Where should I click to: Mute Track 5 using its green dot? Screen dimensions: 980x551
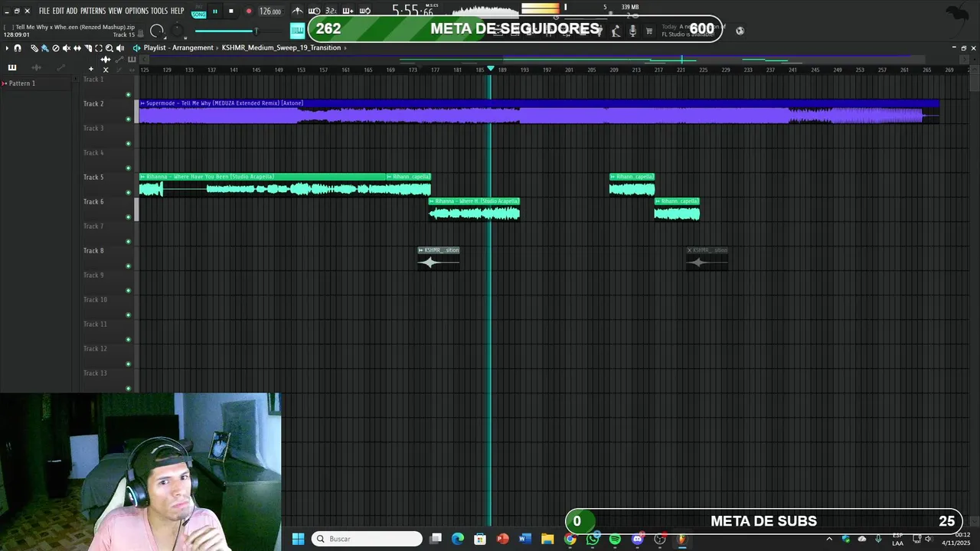pyautogui.click(x=128, y=192)
